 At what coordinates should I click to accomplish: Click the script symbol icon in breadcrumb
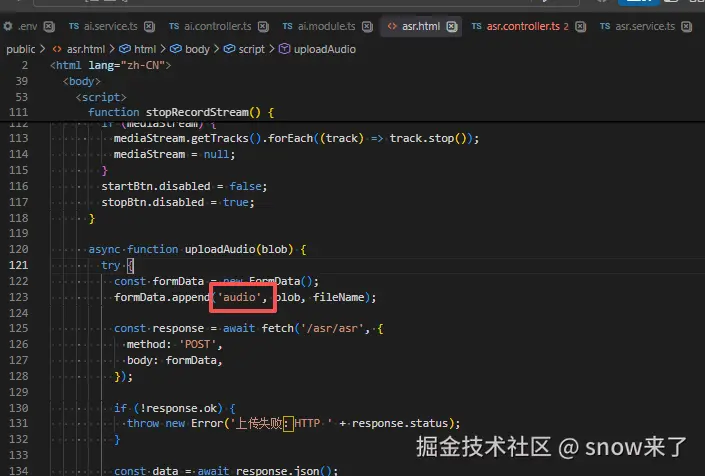point(229,49)
